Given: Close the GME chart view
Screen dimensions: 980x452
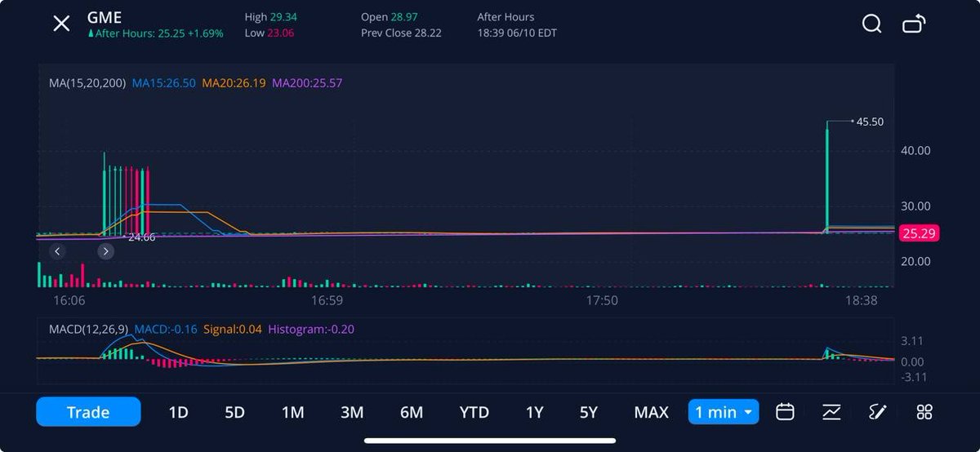Looking at the screenshot, I should click(x=61, y=24).
